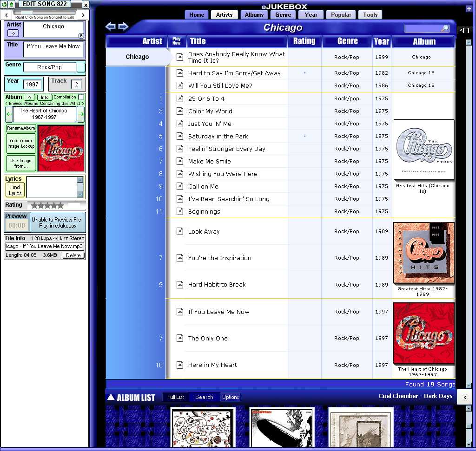Close now playing bar with x button
Screen dimensions: 476x451
(x=464, y=397)
